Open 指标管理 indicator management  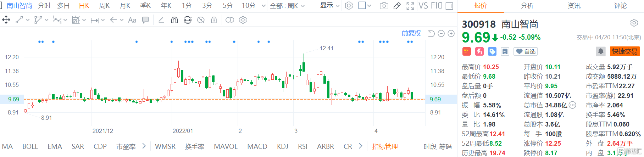[385, 146]
